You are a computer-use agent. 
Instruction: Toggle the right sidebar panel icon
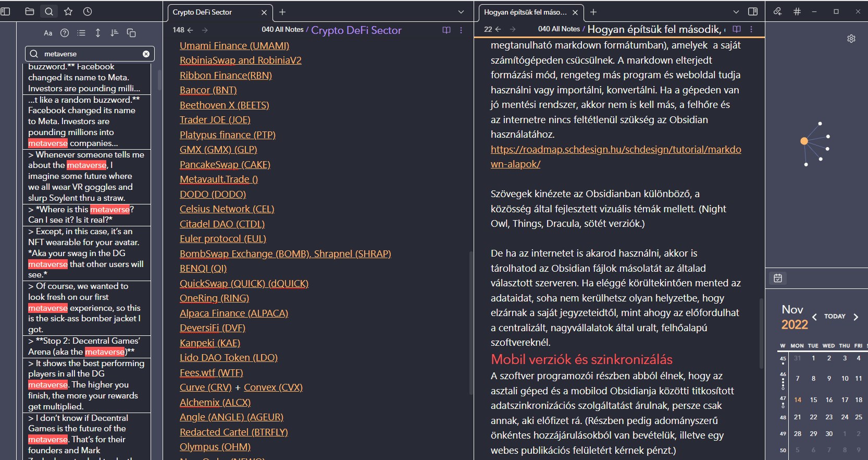point(753,11)
